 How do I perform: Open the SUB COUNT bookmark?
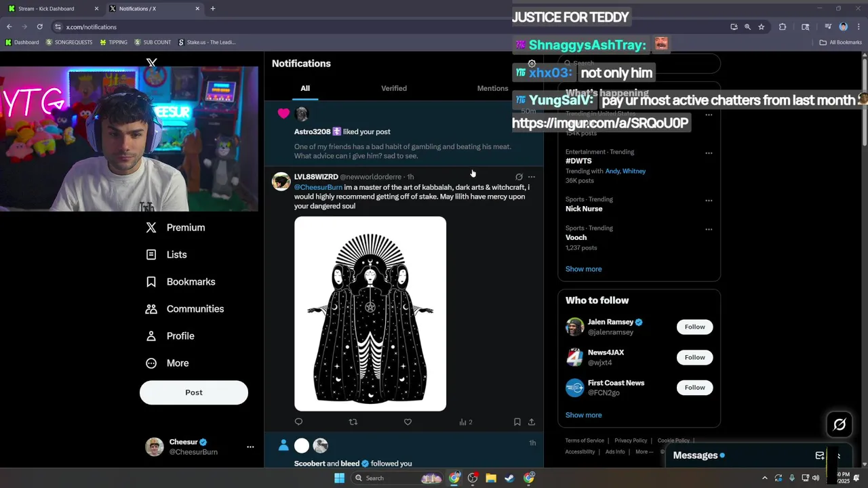(x=153, y=42)
